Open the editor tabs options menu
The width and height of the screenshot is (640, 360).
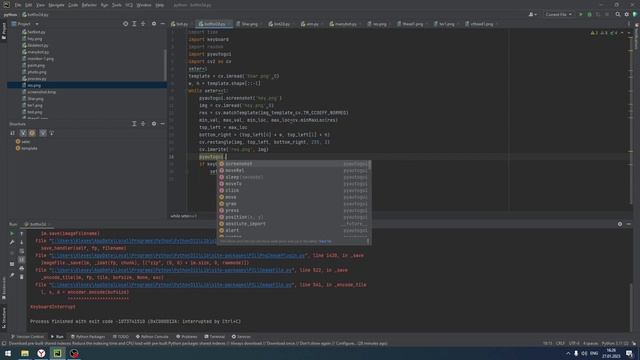coord(629,24)
